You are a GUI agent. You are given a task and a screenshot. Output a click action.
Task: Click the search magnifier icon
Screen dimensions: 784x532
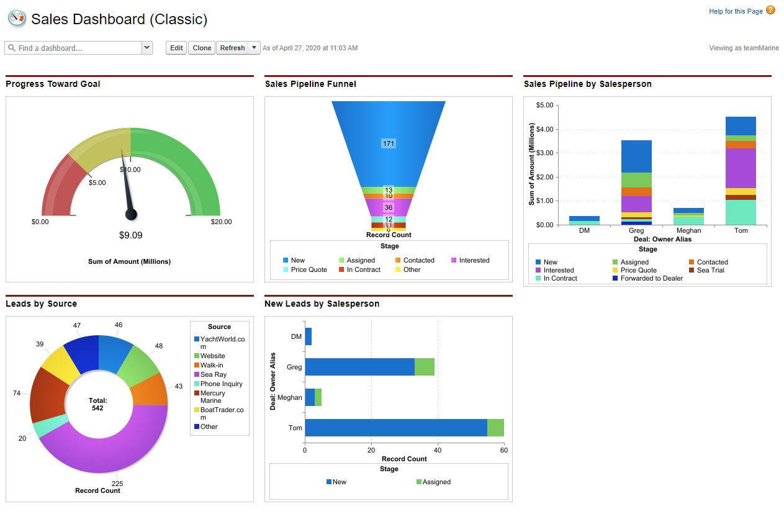(x=12, y=48)
